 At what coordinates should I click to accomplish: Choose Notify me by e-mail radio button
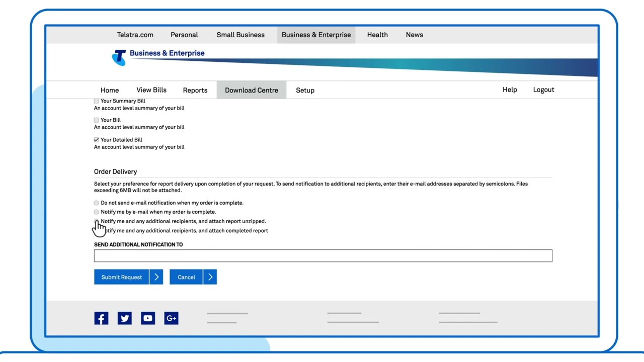[x=97, y=212]
